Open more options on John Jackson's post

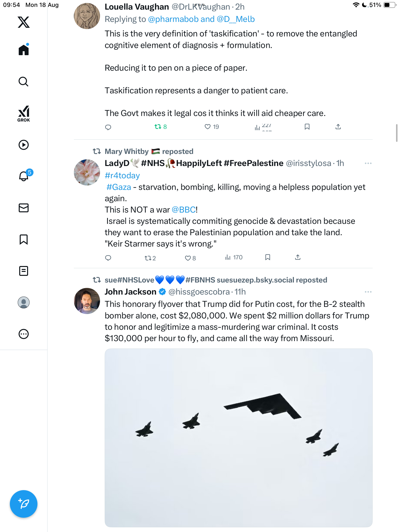coord(368,292)
